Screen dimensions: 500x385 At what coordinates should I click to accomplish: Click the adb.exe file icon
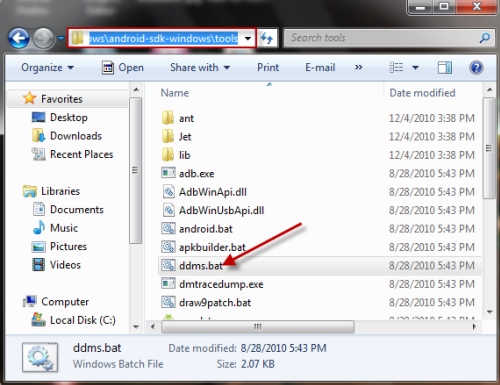click(168, 173)
